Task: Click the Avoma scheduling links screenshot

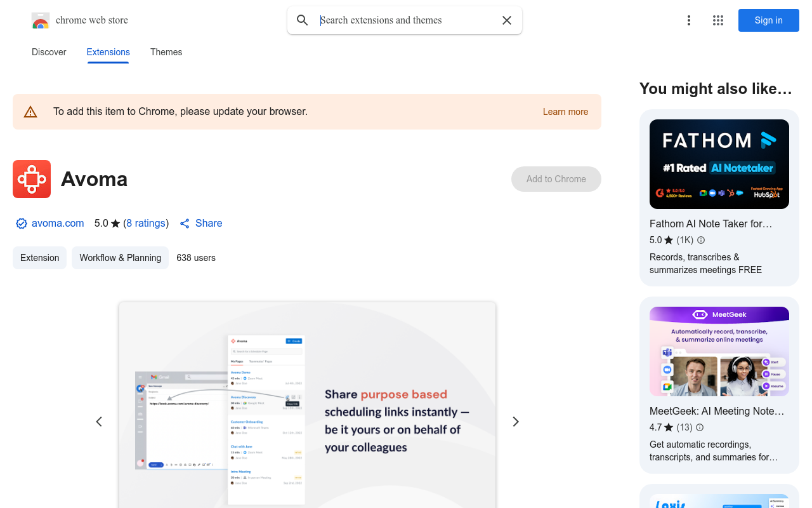Action: tap(307, 405)
